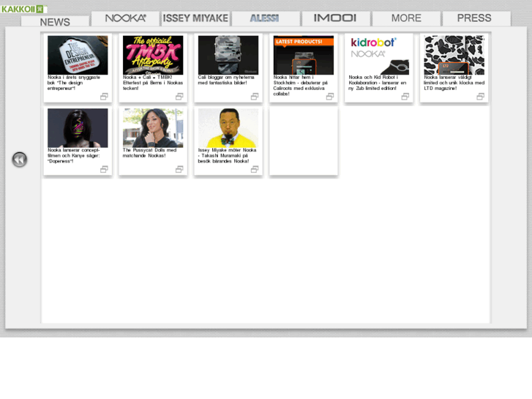Screen dimensions: 532x399
Task: Read 'Nooka i årets snyggaste bok' headline
Action: click(74, 83)
